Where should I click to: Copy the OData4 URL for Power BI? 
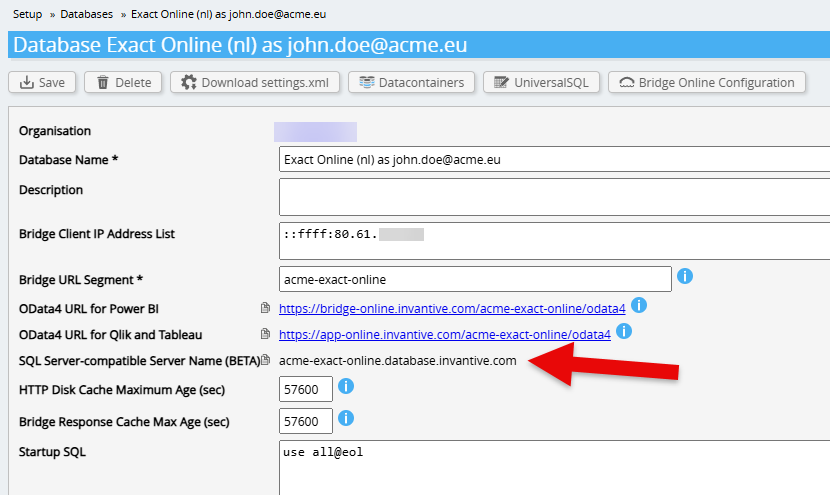click(265, 308)
